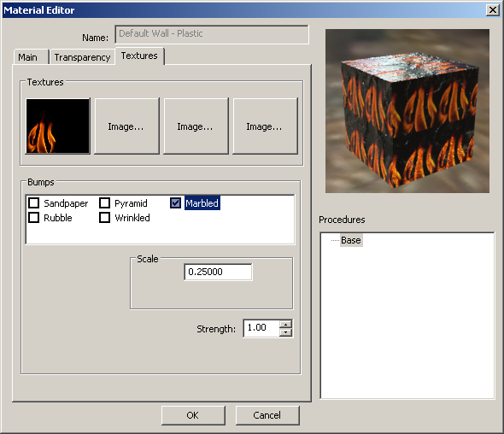
Task: Select the Textures tab
Action: click(139, 56)
